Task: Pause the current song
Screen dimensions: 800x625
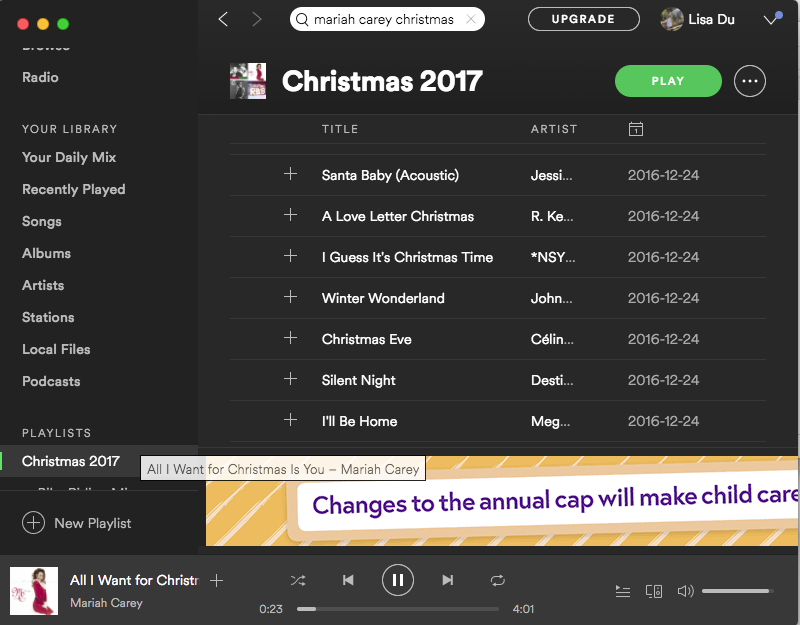Action: 397,580
